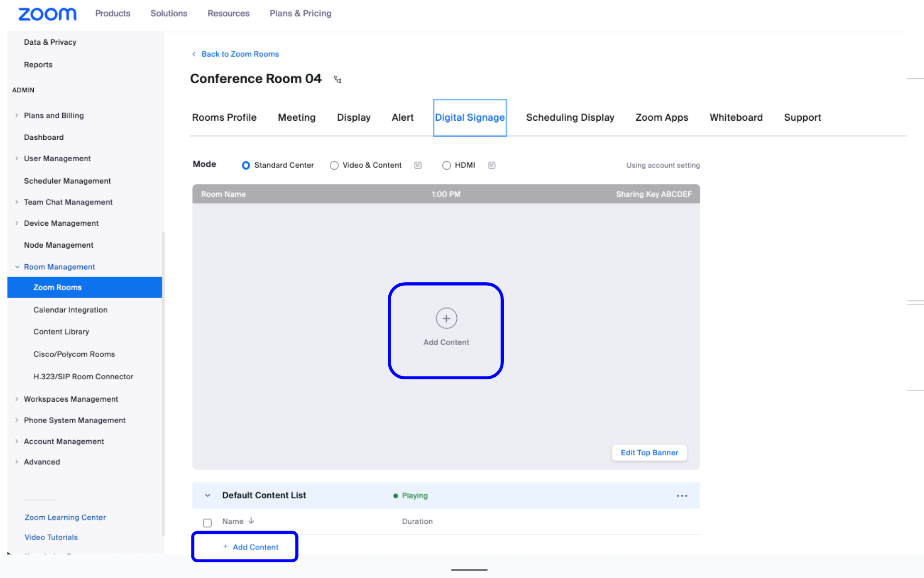Expand Plans and Billing section
This screenshot has width=924, height=578.
tap(17, 116)
